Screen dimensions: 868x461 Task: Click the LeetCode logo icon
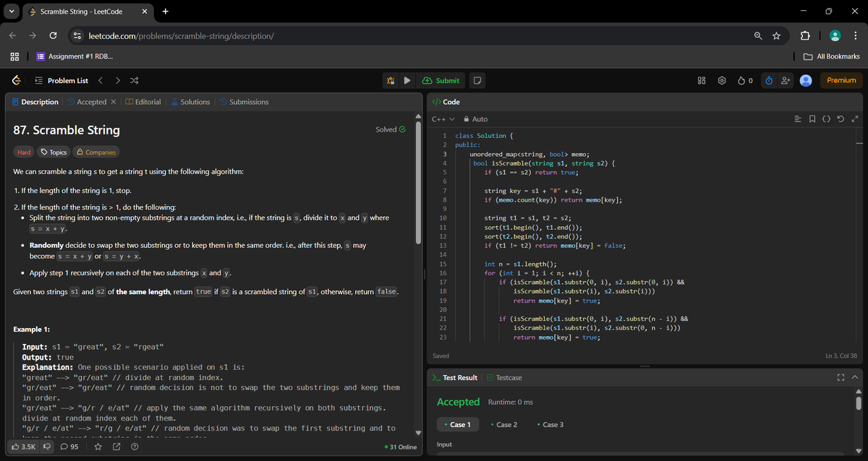tap(16, 80)
